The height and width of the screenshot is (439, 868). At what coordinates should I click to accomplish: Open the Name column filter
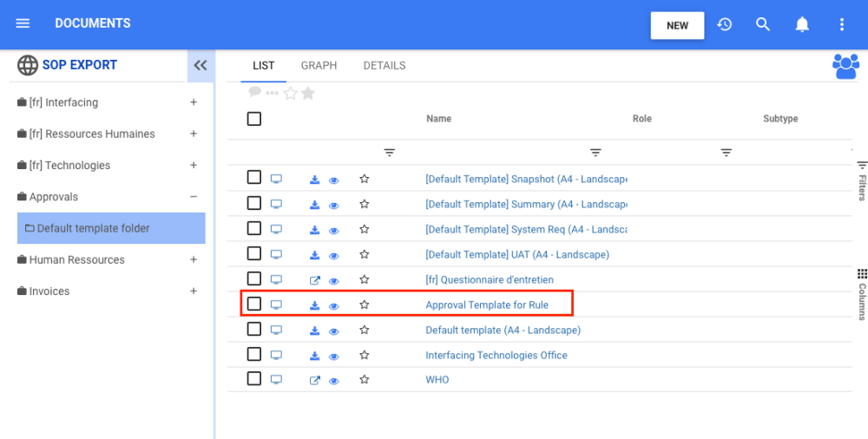pos(390,152)
